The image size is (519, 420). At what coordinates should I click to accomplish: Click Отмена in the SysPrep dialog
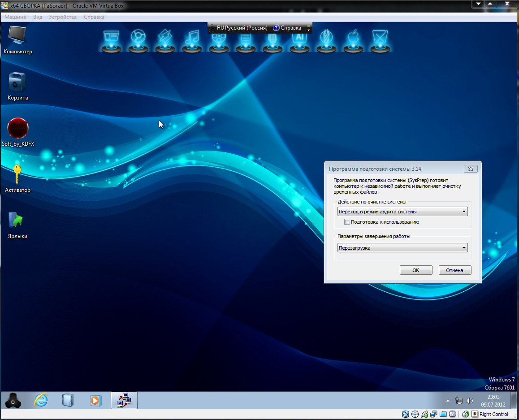454,270
